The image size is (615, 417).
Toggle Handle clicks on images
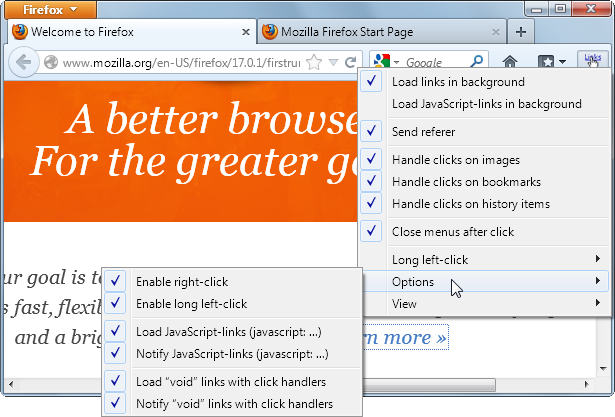click(484, 160)
